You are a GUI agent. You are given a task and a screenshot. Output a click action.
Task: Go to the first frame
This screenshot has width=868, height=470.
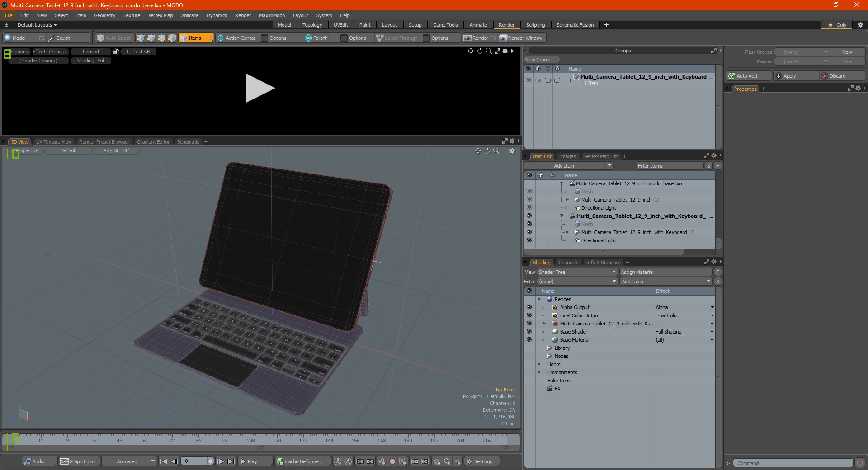(x=164, y=461)
